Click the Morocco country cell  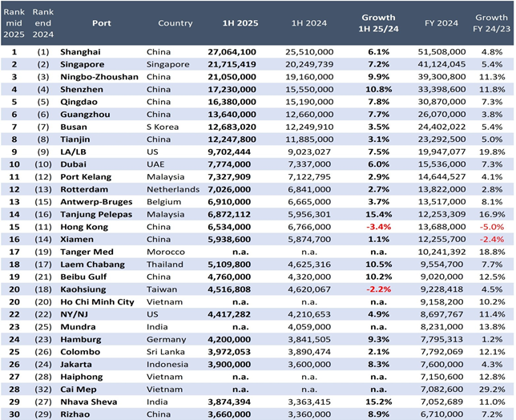pyautogui.click(x=166, y=252)
